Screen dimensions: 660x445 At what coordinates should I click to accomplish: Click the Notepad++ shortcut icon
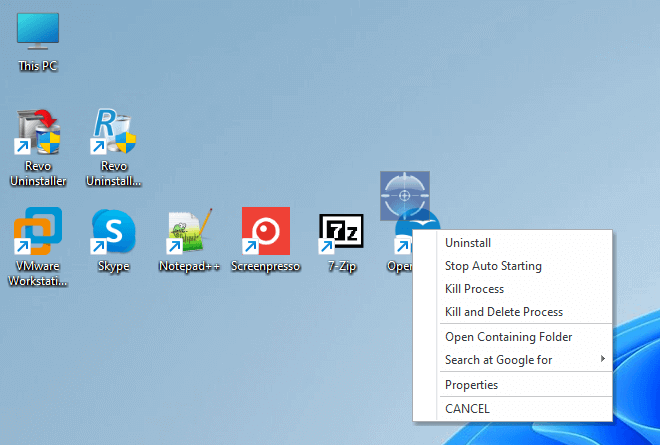(189, 232)
